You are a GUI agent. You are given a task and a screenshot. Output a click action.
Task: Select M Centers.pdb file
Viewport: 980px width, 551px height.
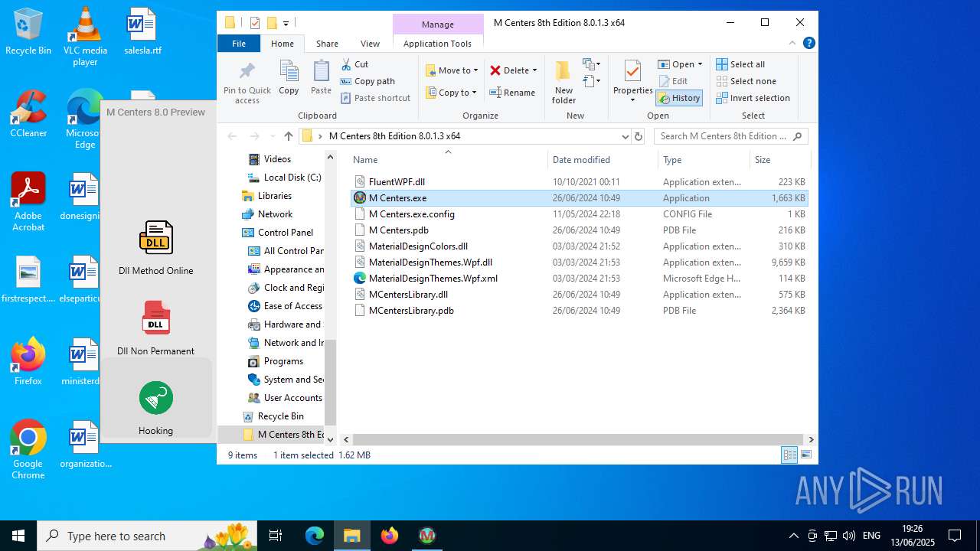click(x=580, y=230)
